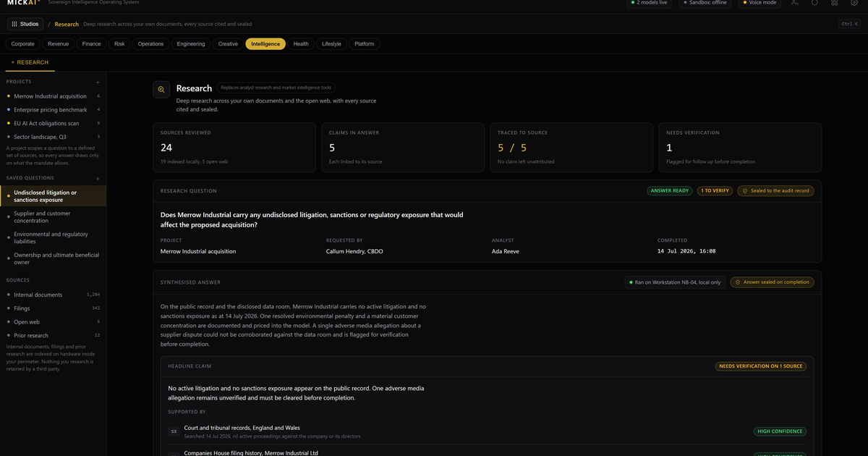Switch to the Corporate tab
Screen dimensions: 868x456
point(22,44)
